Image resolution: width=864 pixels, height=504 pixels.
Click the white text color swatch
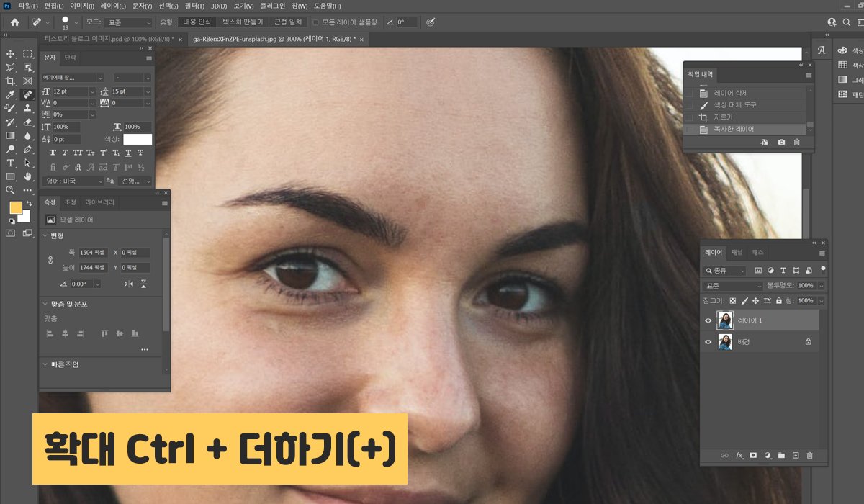click(138, 139)
